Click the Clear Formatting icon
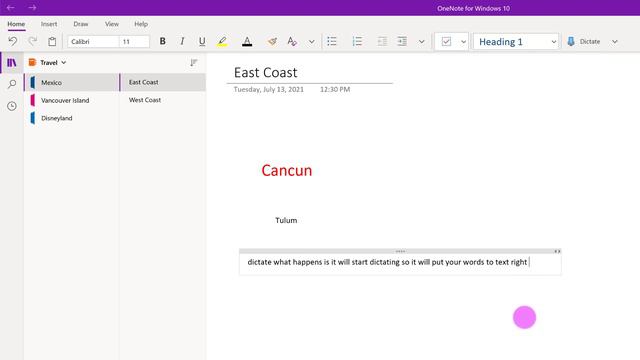Image resolution: width=640 pixels, height=360 pixels. [x=292, y=41]
